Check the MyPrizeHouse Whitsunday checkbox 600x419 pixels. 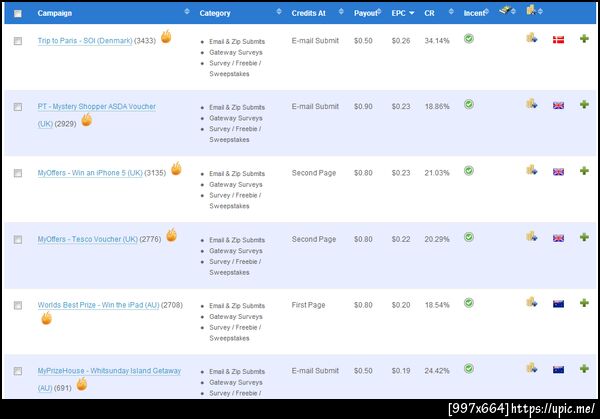(18, 371)
